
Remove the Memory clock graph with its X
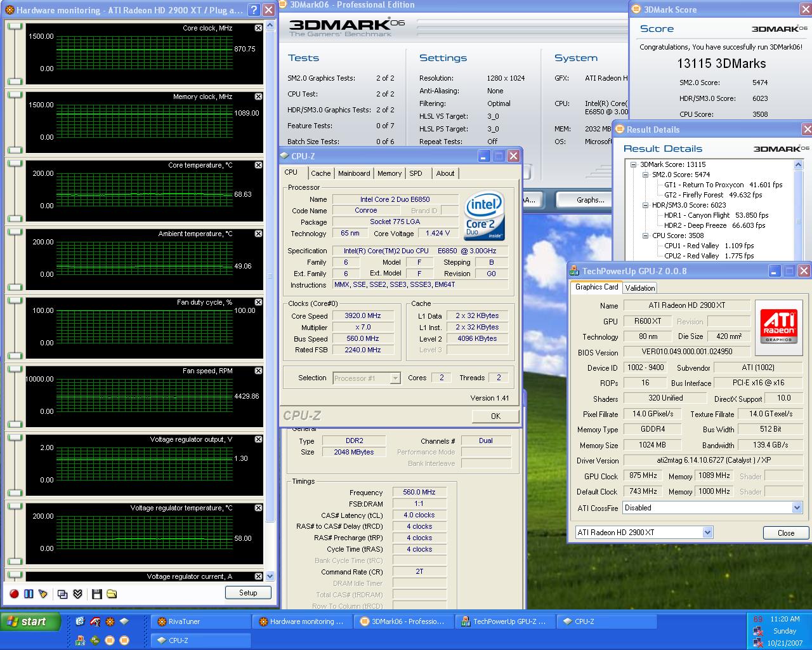point(258,96)
